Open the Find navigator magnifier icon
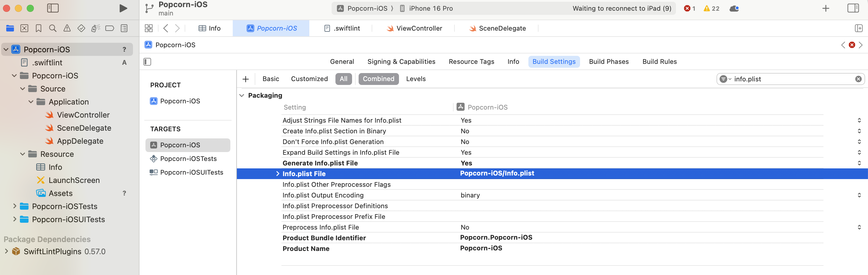868x275 pixels. tap(53, 28)
